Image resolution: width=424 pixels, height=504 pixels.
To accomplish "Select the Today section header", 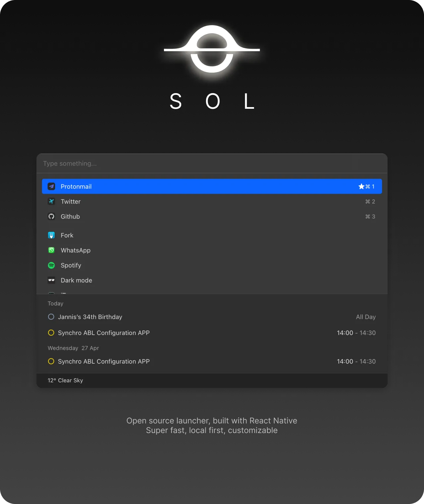I will click(55, 303).
